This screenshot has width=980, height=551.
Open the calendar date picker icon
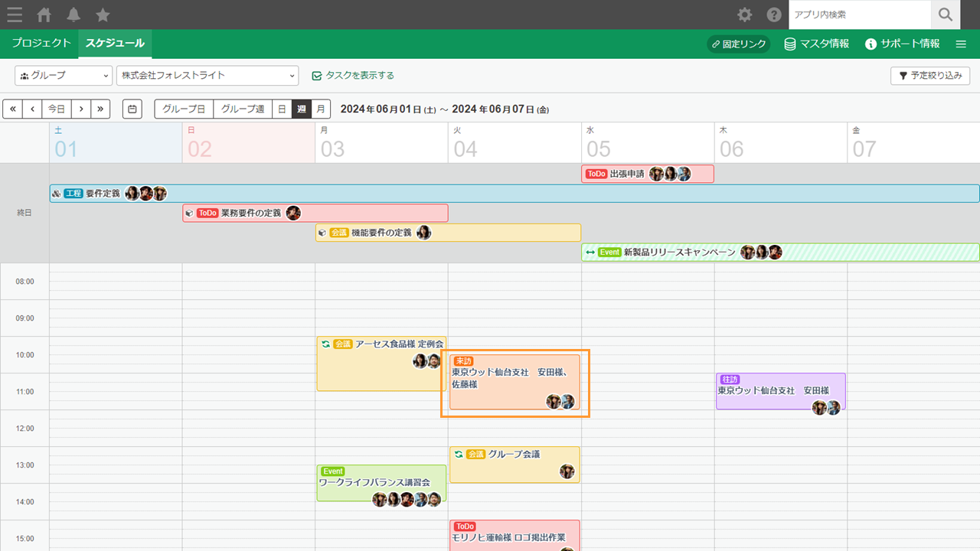pos(132,109)
